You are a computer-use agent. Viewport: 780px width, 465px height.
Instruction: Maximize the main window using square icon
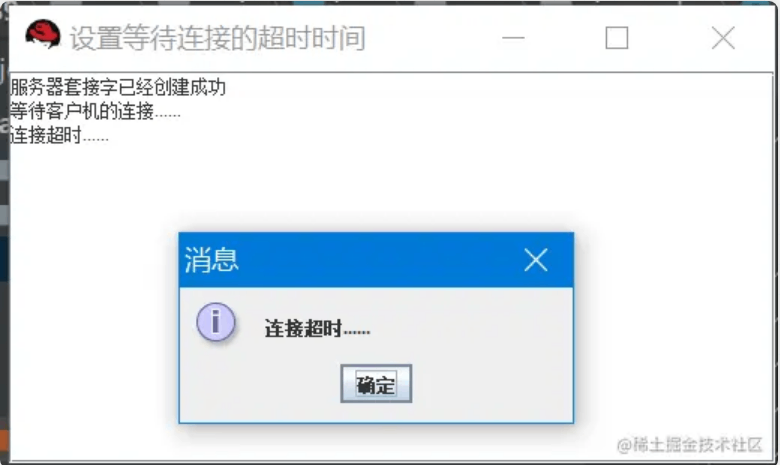point(617,38)
